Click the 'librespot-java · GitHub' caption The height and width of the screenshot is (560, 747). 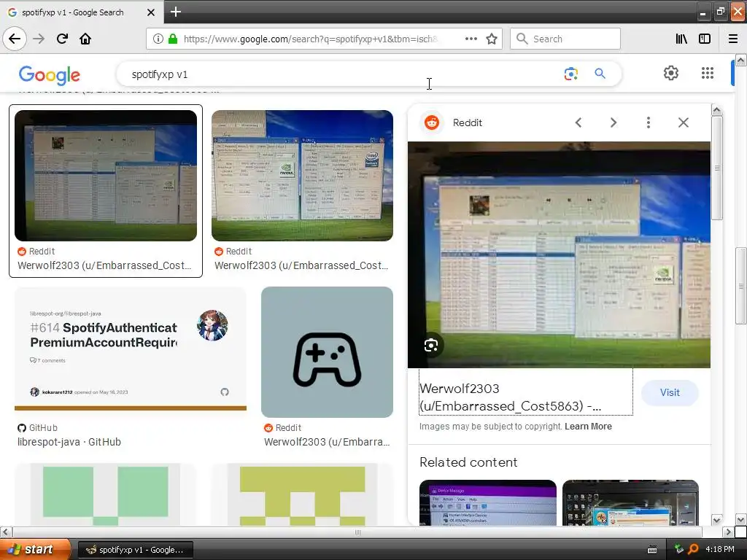coord(69,443)
